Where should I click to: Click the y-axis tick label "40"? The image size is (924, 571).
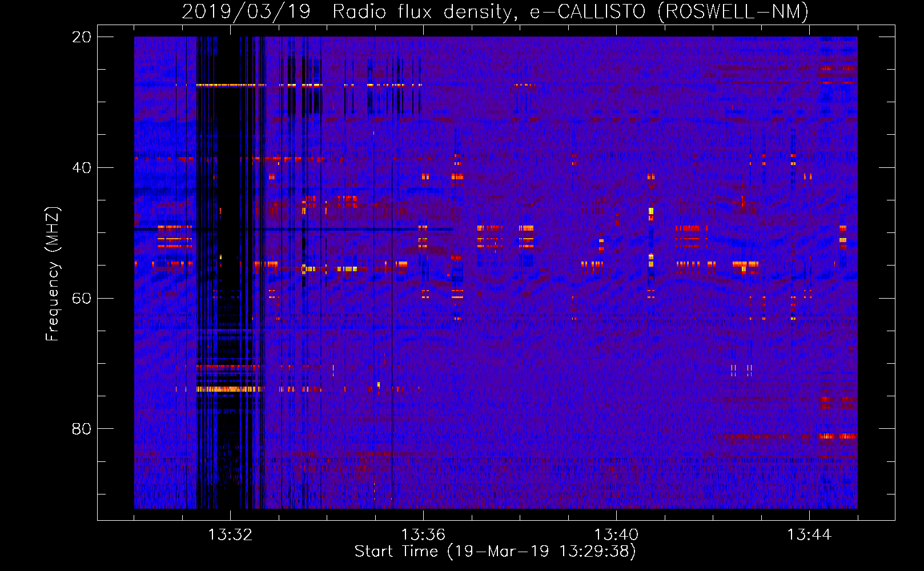point(81,168)
